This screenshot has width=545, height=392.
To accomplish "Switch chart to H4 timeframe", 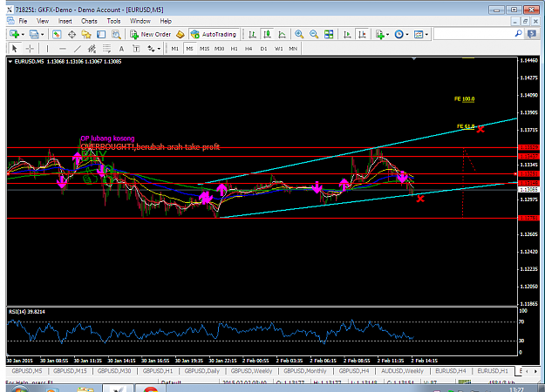I will coord(249,49).
